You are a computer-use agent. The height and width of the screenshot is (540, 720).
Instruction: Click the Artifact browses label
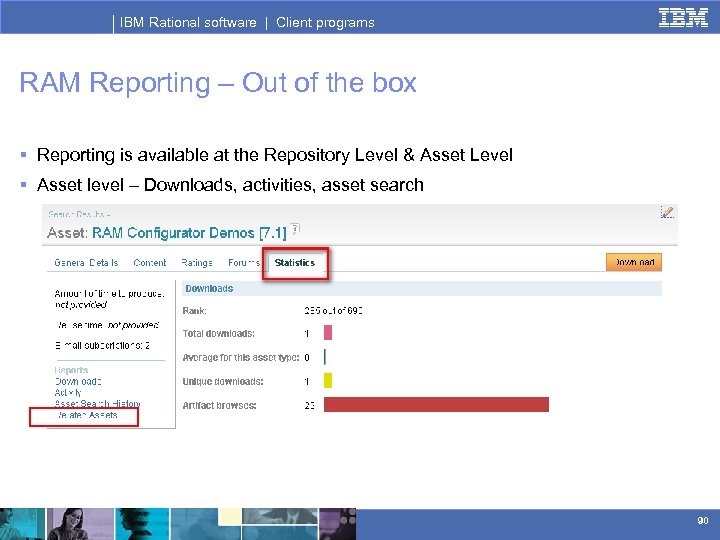tap(219, 405)
